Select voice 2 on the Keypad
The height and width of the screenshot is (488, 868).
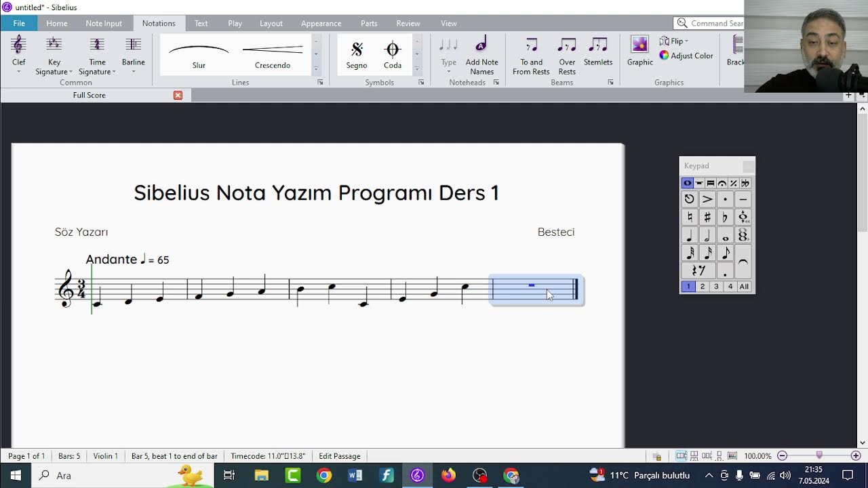click(703, 287)
